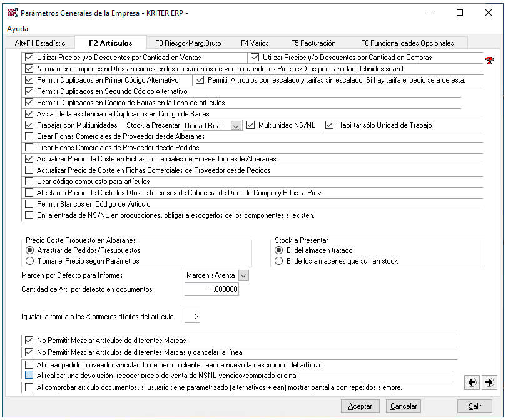This screenshot has width=508, height=420.
Task: Open the F3 Riesgo/Marg.Bruto tab
Action: pos(188,43)
